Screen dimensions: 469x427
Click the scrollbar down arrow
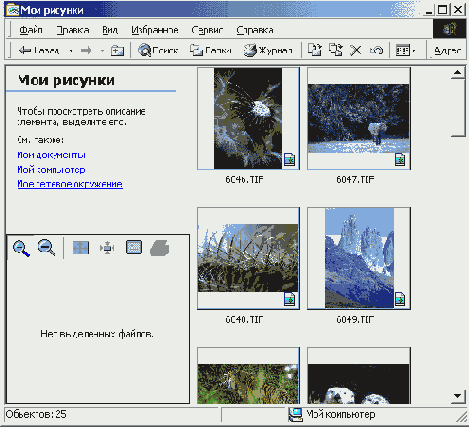click(458, 396)
